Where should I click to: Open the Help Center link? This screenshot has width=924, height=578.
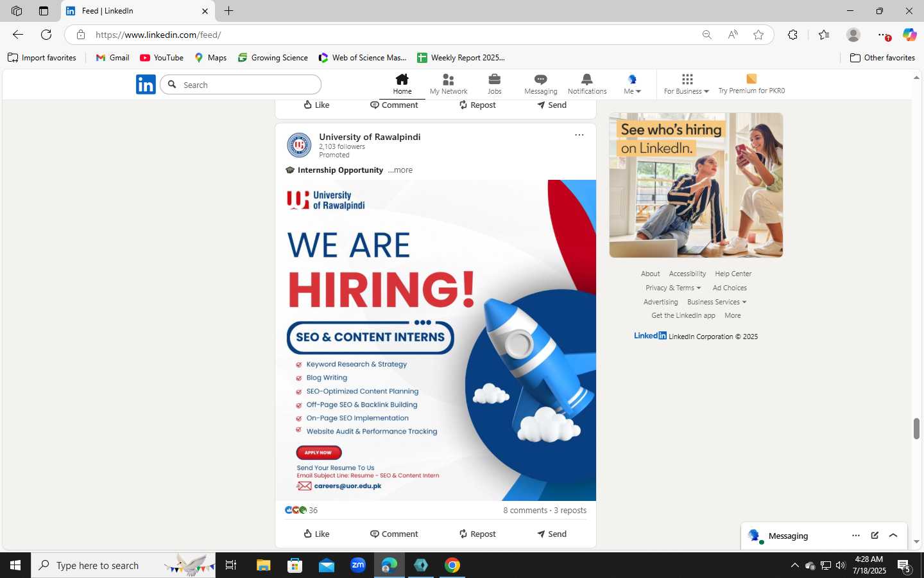pyautogui.click(x=733, y=274)
